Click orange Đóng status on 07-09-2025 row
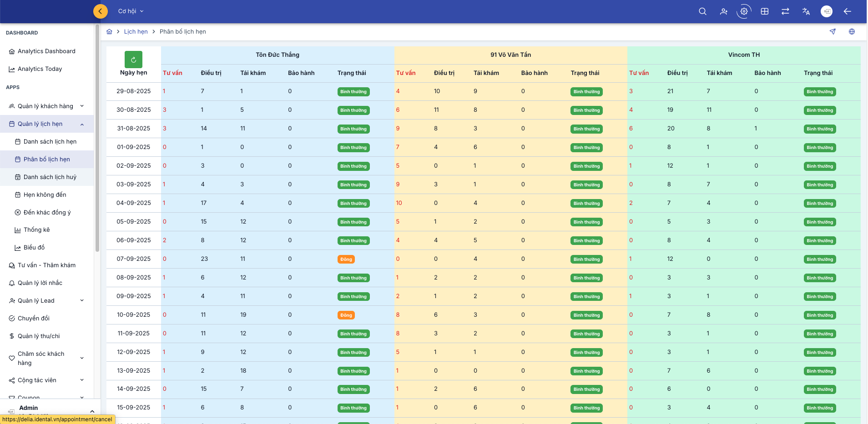The image size is (868, 424). (x=346, y=259)
